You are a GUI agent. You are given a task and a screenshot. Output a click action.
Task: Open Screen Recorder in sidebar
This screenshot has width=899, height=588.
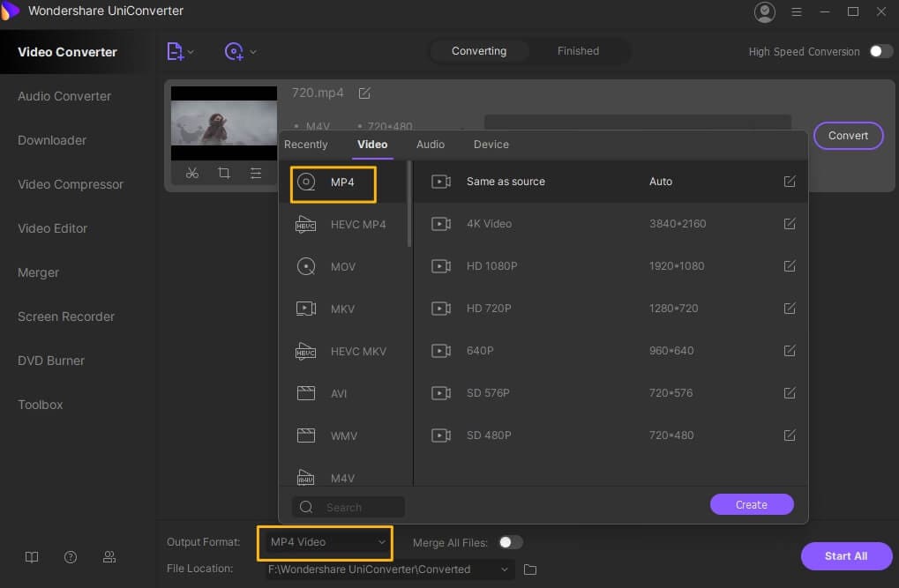[66, 316]
